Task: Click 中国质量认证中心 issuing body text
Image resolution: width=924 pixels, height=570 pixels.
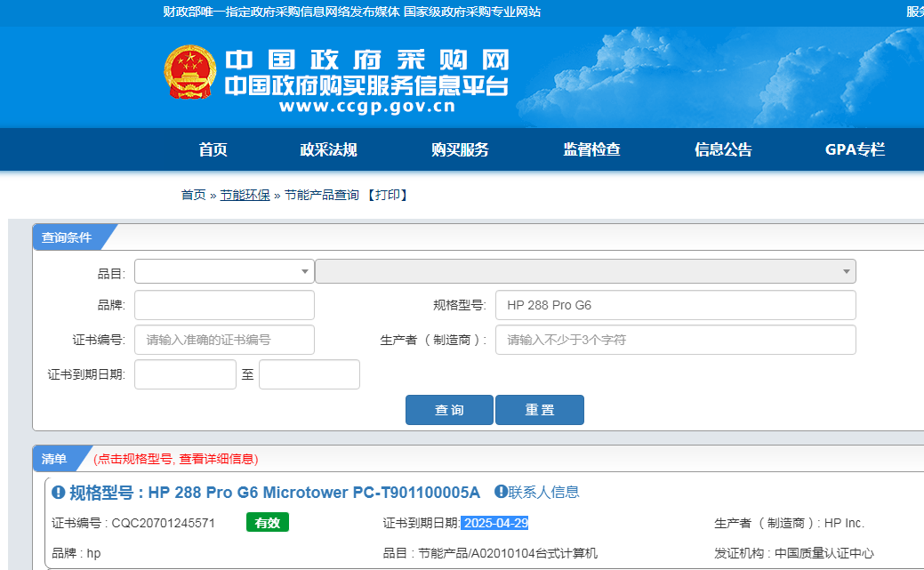Action: [824, 553]
